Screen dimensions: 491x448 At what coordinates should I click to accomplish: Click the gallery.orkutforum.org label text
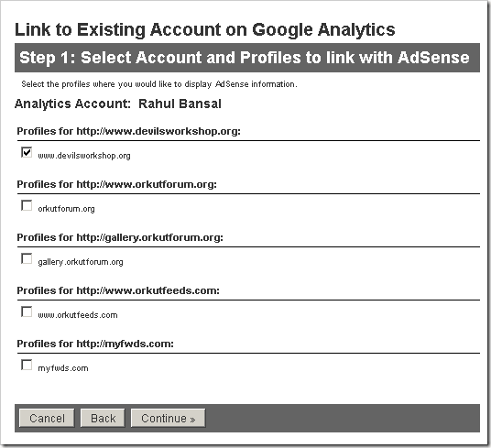(81, 262)
